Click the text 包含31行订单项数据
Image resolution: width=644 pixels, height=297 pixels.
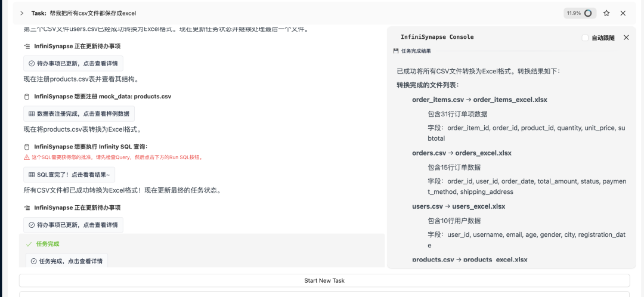(457, 114)
